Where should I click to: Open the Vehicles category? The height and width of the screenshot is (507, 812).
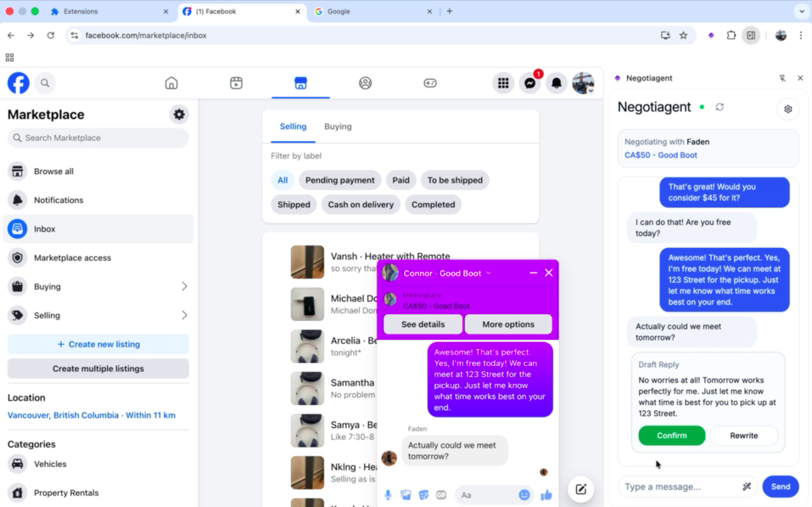point(98,464)
